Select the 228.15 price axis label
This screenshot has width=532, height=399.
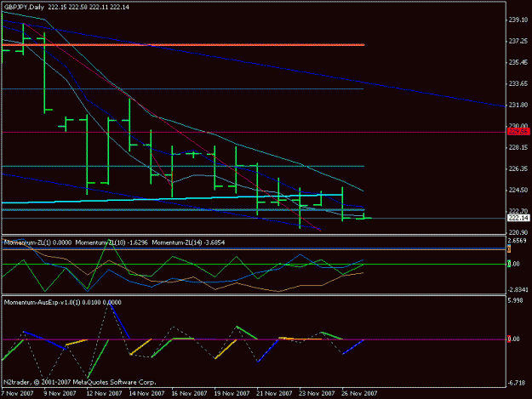point(518,147)
